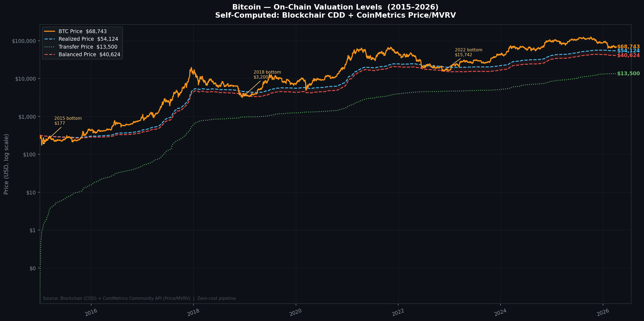Viewport: 644px width, 321px height.
Task: Click the 2024 x-axis tick label
Action: coord(500,313)
